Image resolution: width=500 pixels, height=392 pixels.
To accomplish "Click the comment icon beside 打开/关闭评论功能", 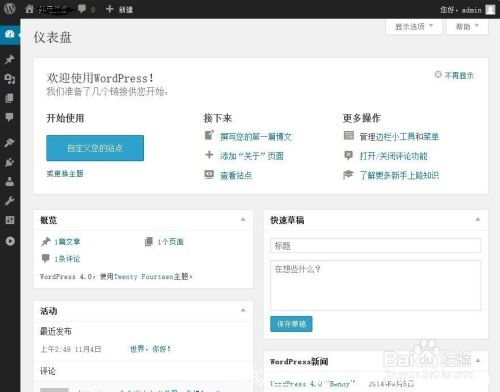I will pos(348,155).
